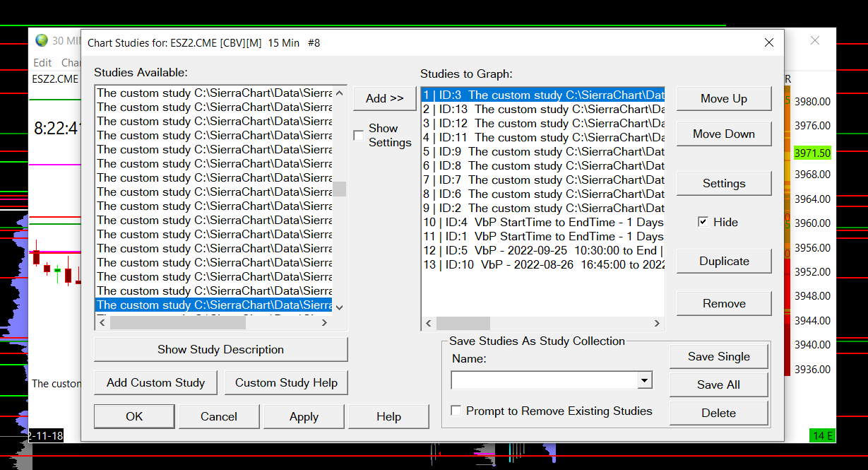
Task: Click the green 14 E status indicator
Action: [823, 435]
